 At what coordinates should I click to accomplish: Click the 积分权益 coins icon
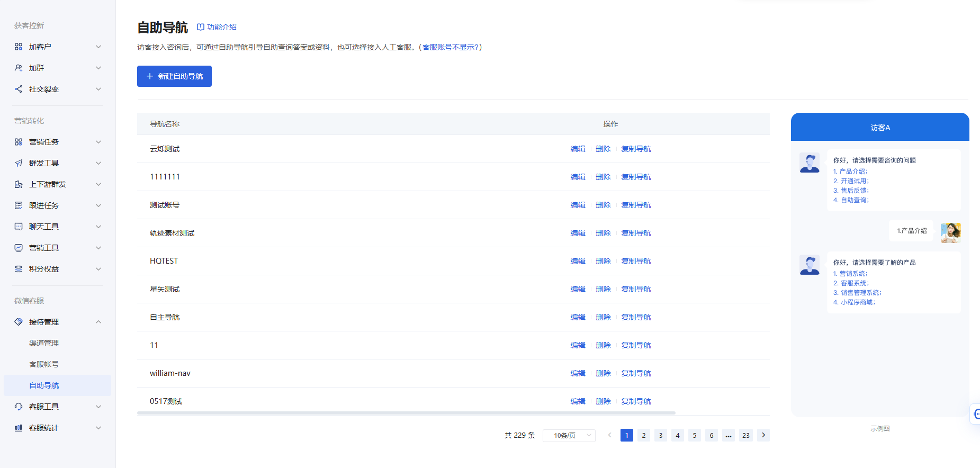click(19, 269)
